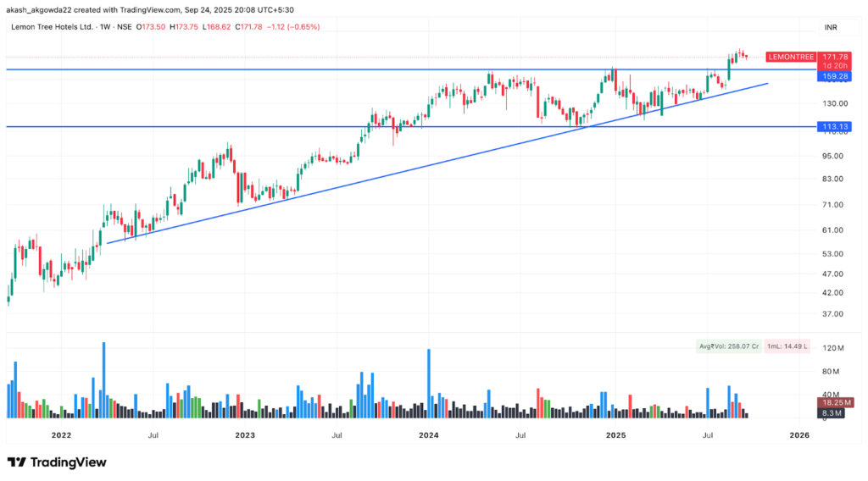Click the 2023 label on time axis
This screenshot has height=481, width=868.
(245, 435)
